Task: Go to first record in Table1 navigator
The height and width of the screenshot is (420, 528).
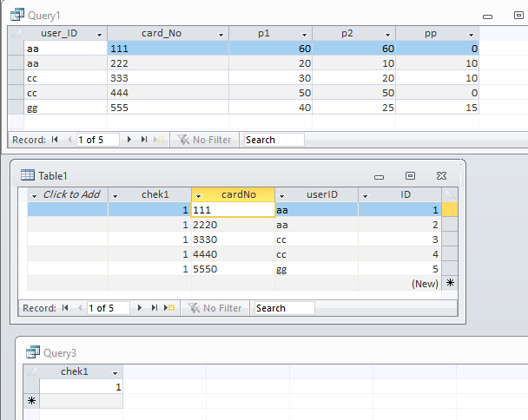Action: point(65,307)
